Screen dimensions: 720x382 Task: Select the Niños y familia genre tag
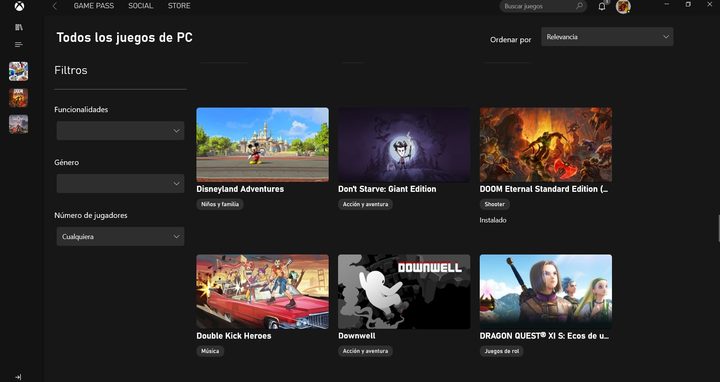[x=220, y=204]
